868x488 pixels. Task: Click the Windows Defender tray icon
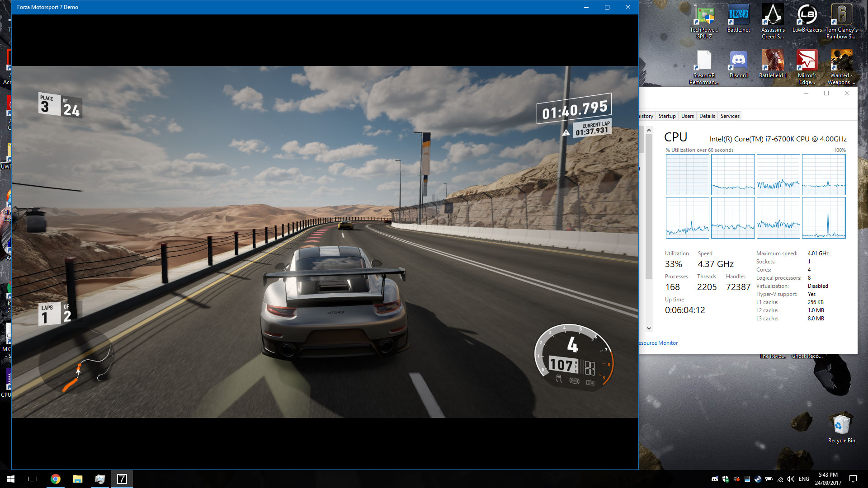(x=726, y=479)
